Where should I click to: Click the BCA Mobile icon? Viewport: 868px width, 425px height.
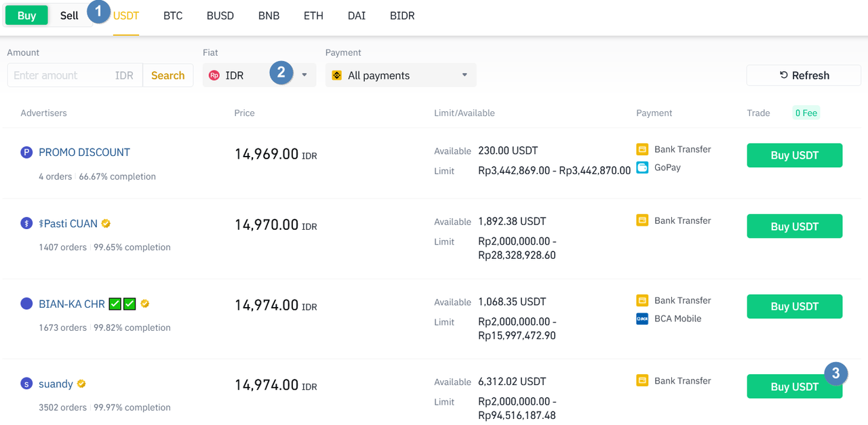pyautogui.click(x=642, y=319)
